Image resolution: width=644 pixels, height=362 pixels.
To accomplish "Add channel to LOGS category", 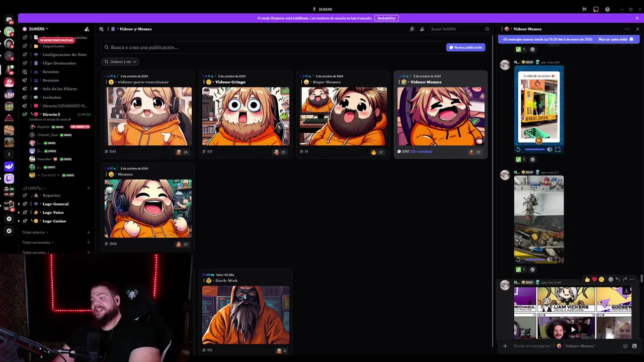I will pos(89,188).
